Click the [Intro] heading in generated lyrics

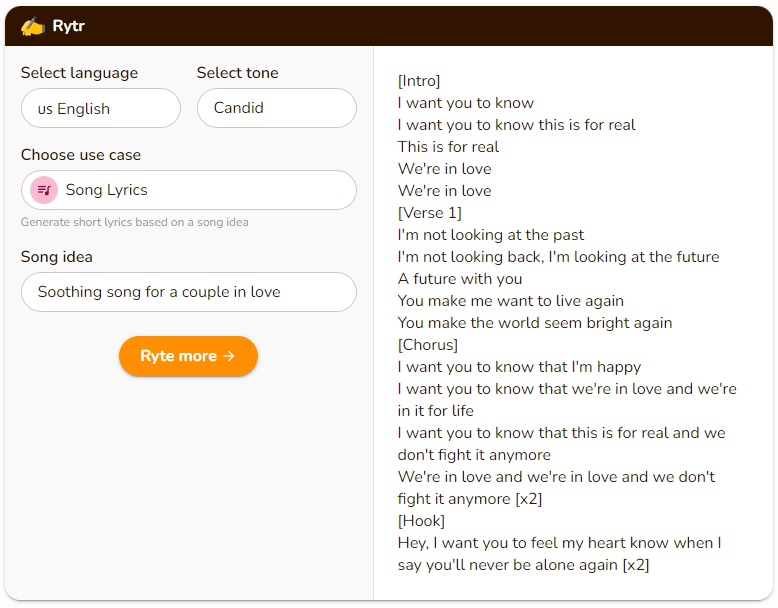point(419,80)
